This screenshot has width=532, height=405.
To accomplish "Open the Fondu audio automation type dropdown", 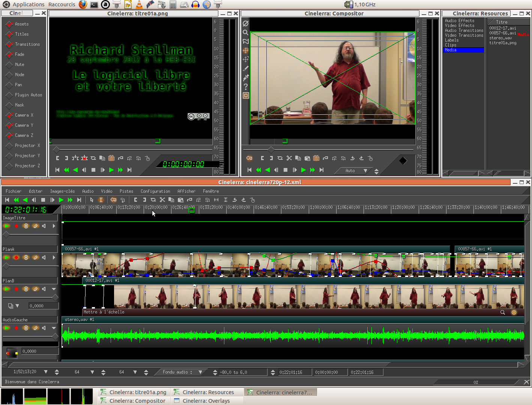I will (x=200, y=372).
